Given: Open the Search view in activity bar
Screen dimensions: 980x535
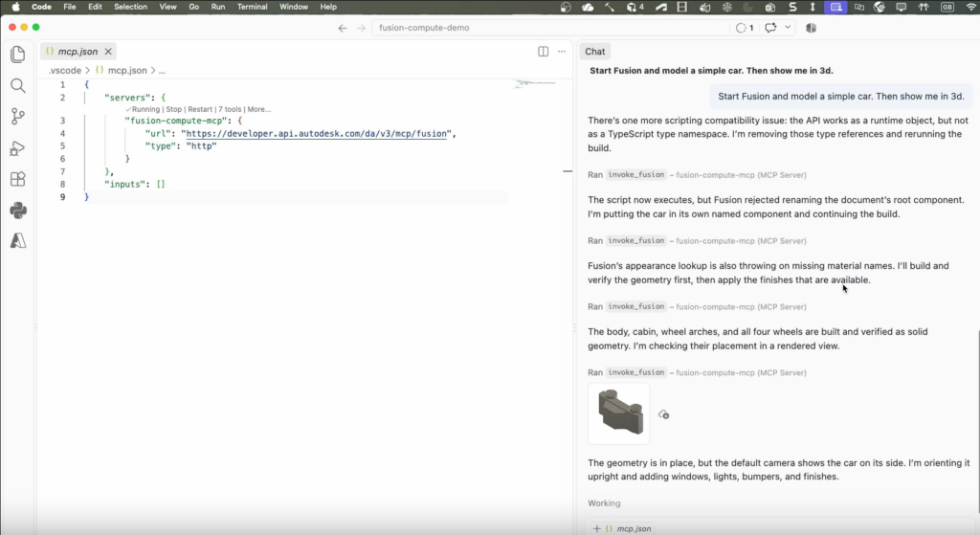Looking at the screenshot, I should (18, 85).
